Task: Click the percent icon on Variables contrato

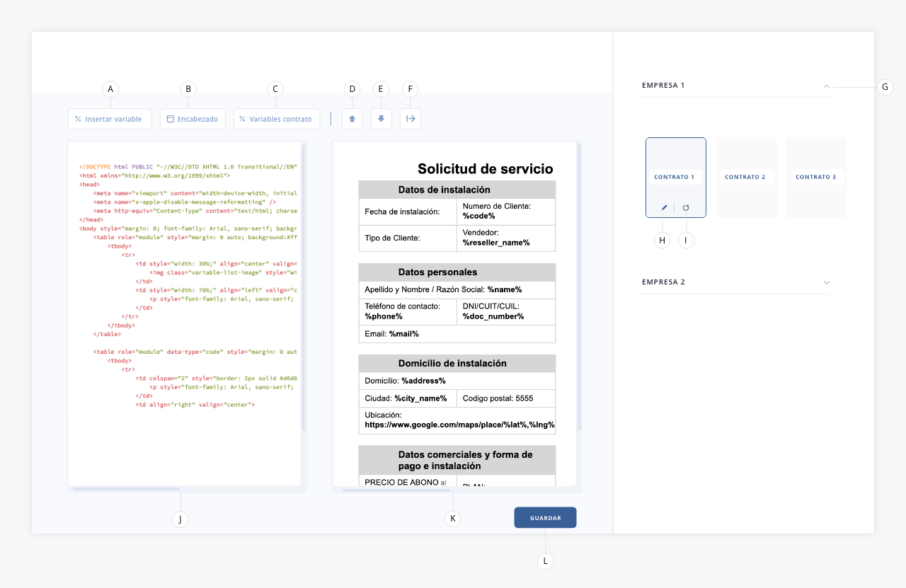Action: [241, 118]
